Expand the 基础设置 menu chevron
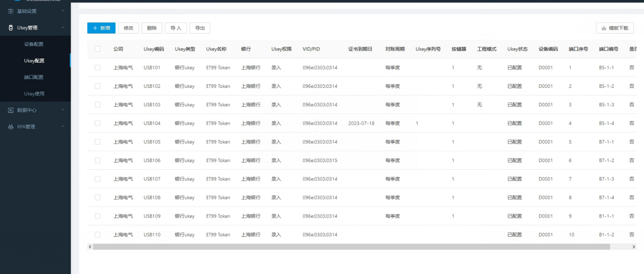 (x=63, y=11)
